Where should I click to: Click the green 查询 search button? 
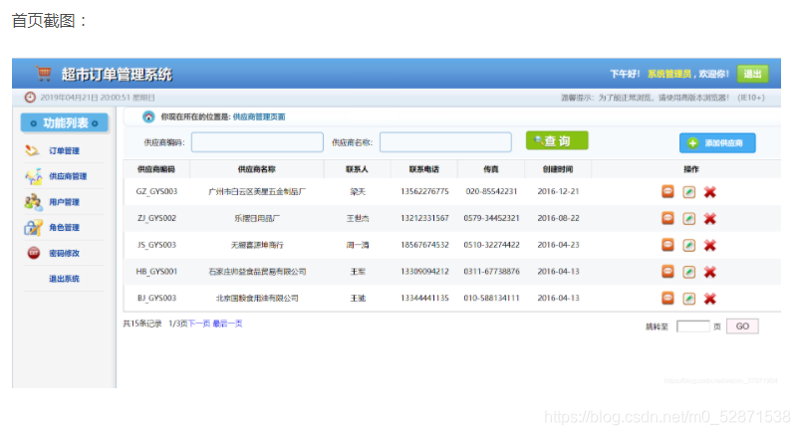point(557,140)
